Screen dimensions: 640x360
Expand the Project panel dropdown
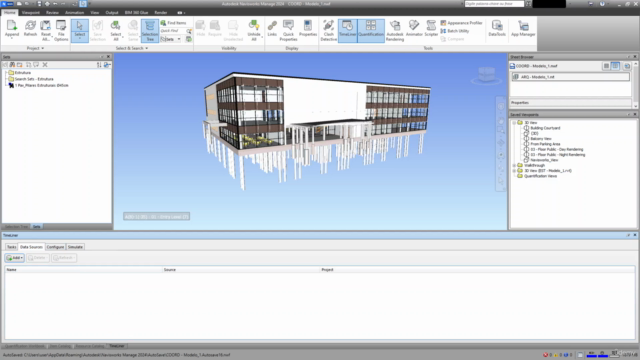35,48
